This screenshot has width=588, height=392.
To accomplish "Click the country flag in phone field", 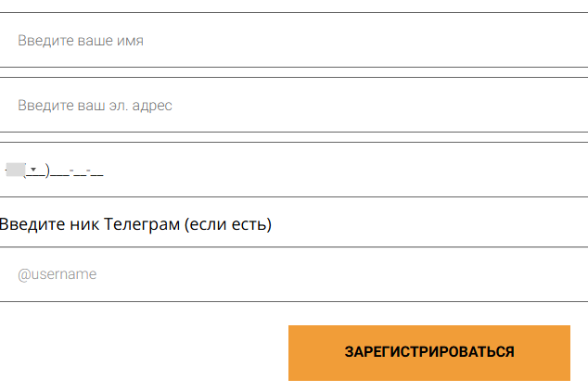I will (x=14, y=170).
